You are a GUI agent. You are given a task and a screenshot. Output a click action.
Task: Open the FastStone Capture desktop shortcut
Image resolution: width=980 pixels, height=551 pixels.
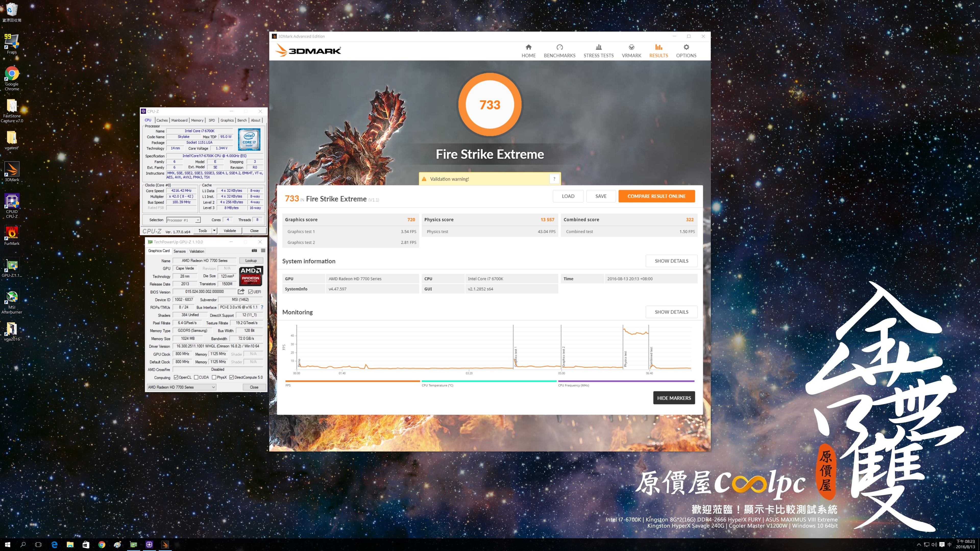pyautogui.click(x=12, y=111)
